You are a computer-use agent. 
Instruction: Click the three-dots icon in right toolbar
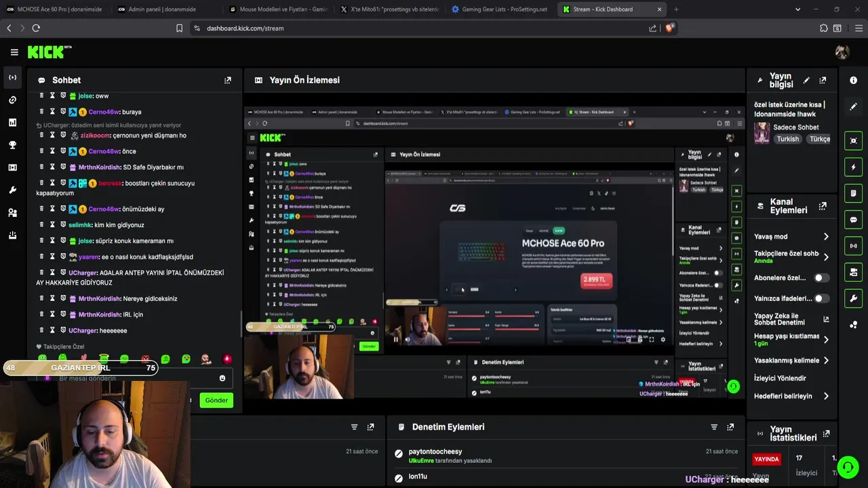tap(853, 325)
